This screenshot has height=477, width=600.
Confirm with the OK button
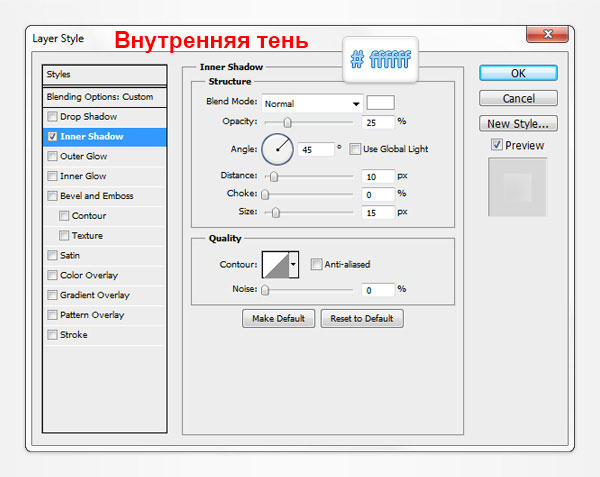tap(518, 73)
